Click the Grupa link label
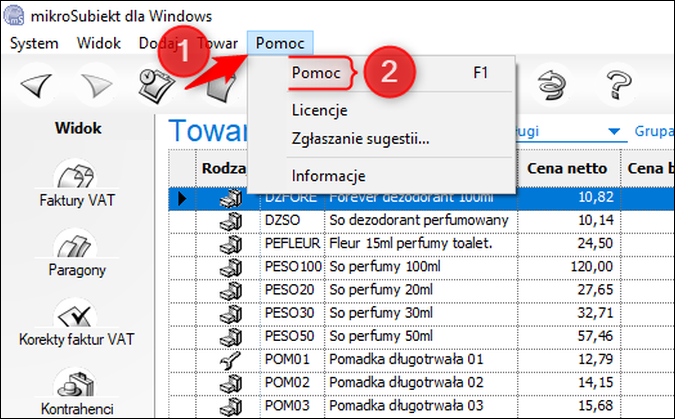The image size is (675, 419). tap(654, 131)
